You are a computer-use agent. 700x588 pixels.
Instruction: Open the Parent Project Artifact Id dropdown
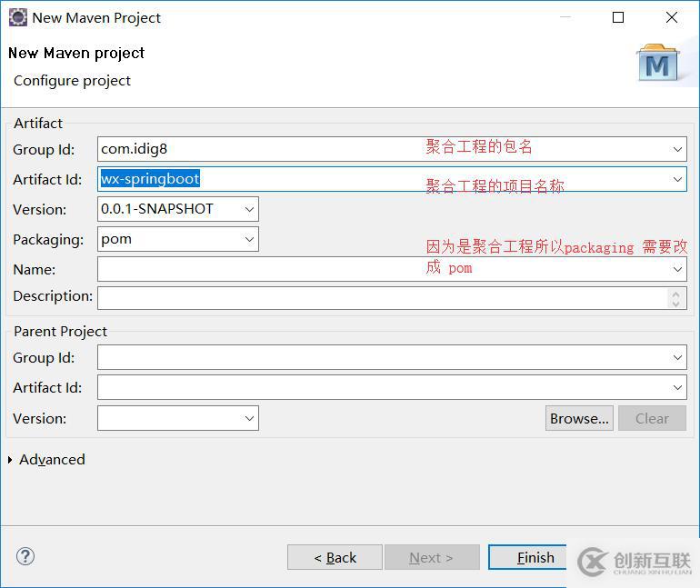pos(677,387)
